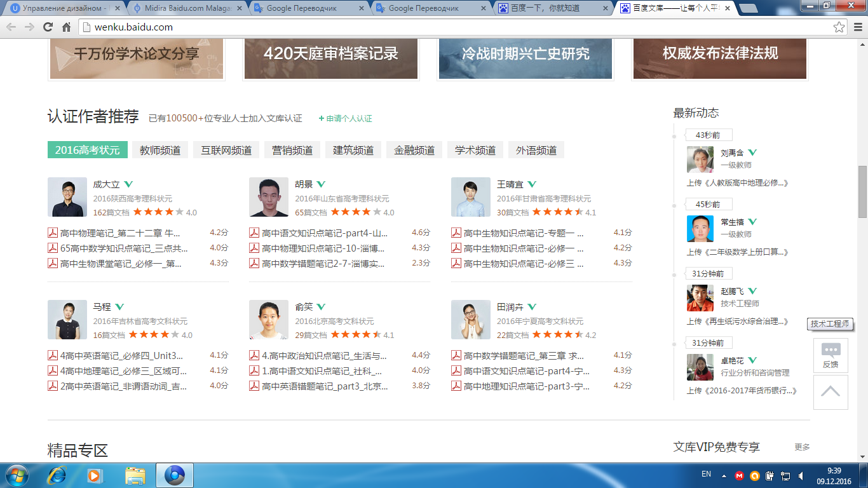Select the 2016高考状元 tab
Image resolution: width=868 pixels, height=488 pixels.
88,150
